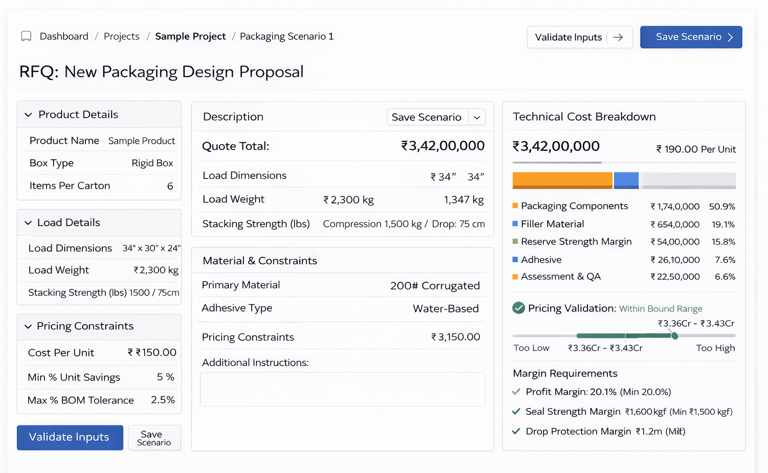
Task: Click the Additional Instructions text box
Action: click(342, 389)
